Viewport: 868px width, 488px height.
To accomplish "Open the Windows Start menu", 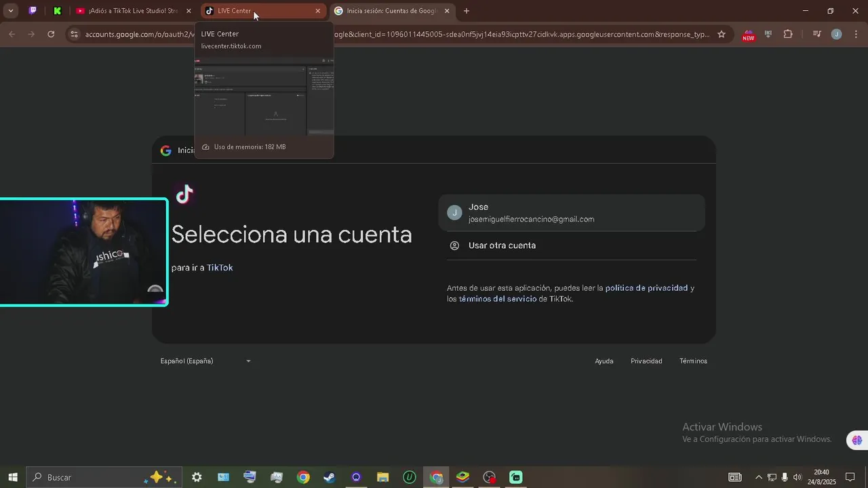I will (12, 477).
